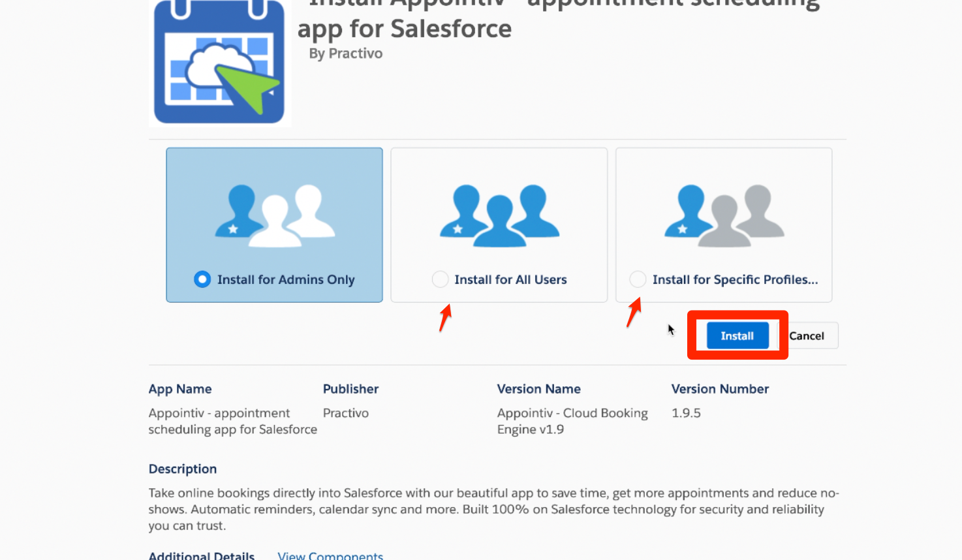Click the Appointiv - Cloud Booking Engine version name
This screenshot has height=560, width=962.
[572, 421]
